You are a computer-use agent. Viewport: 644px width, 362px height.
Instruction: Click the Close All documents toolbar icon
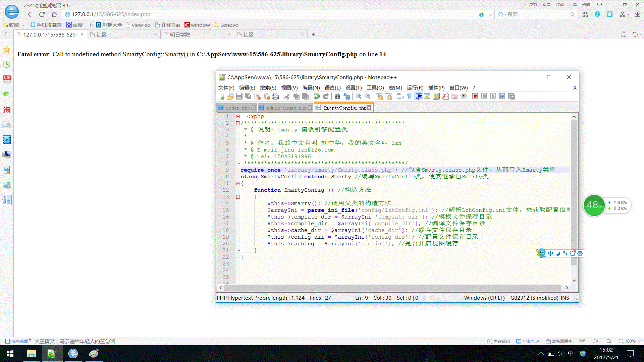[x=267, y=97]
